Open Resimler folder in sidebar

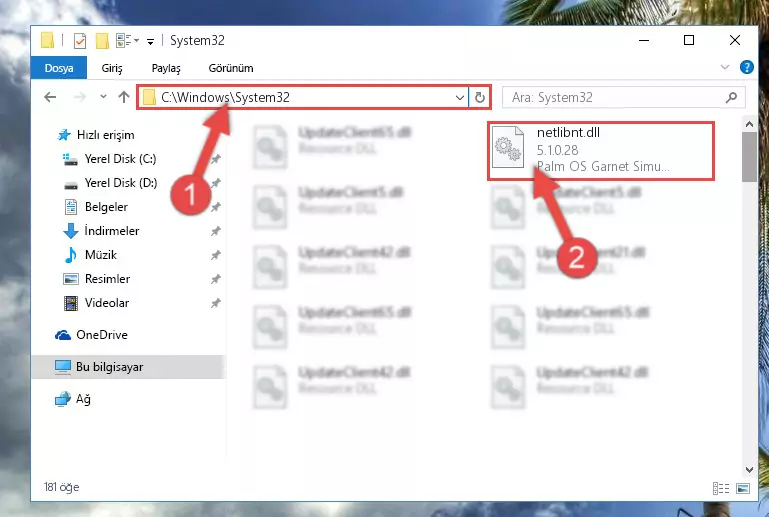107,279
